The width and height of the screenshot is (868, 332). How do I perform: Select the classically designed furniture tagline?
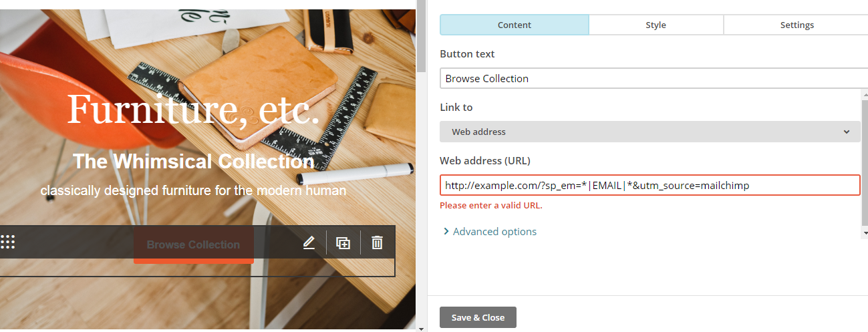pyautogui.click(x=193, y=190)
